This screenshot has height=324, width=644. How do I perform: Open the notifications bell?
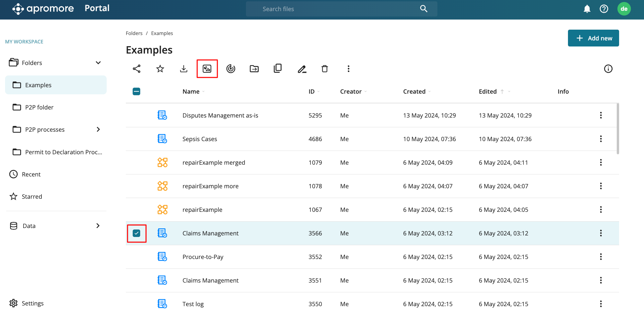pos(587,9)
